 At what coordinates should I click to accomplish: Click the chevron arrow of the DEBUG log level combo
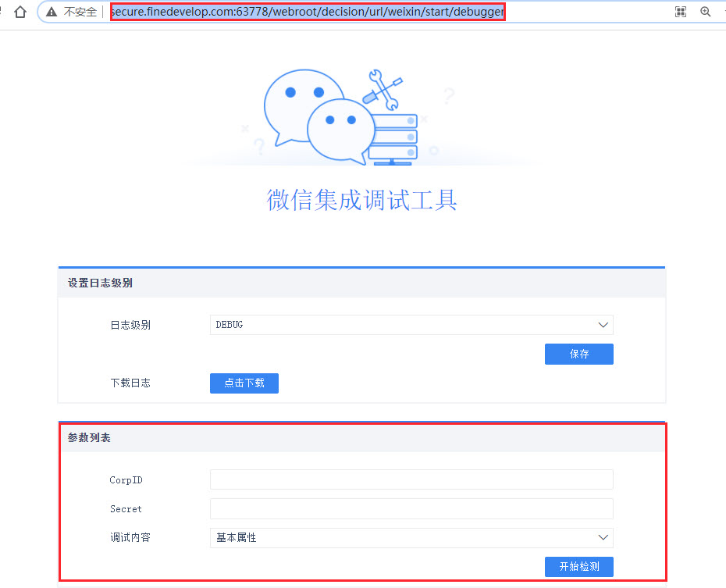click(603, 325)
